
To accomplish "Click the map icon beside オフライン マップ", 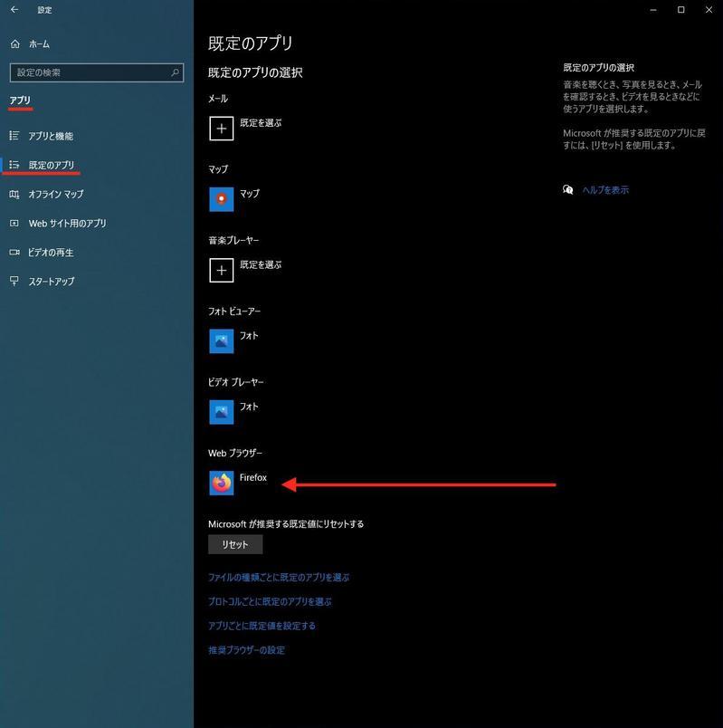I will coord(14,194).
